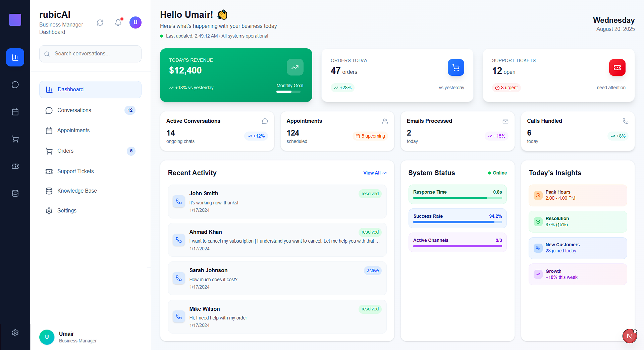Click the database icon in the dark sidebar

pos(15,193)
